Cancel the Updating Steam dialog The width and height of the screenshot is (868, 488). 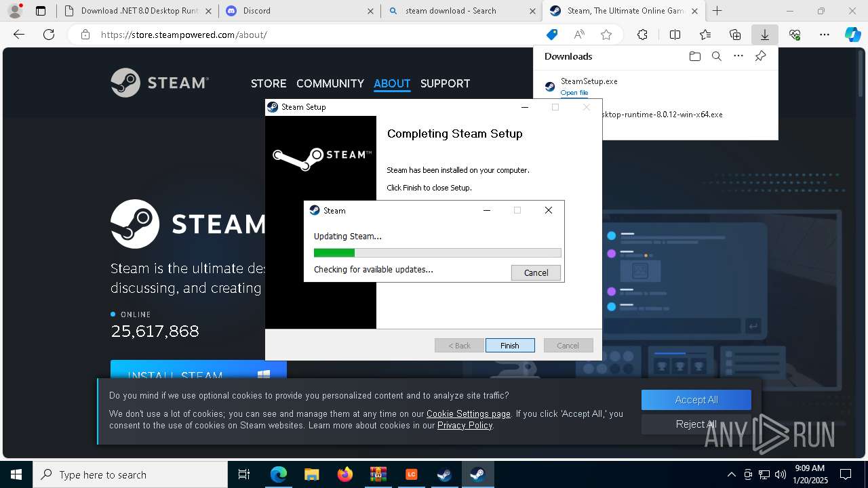point(536,272)
